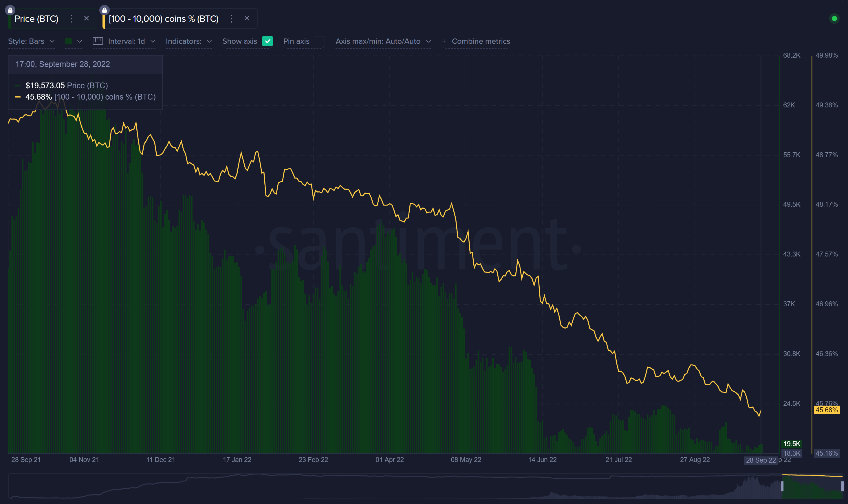Click the lock icon on the Price (BTC) metric

[x=10, y=10]
